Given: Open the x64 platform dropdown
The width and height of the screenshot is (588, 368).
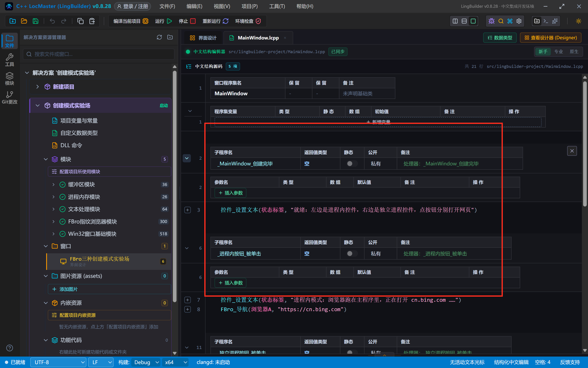Looking at the screenshot, I should click(175, 362).
